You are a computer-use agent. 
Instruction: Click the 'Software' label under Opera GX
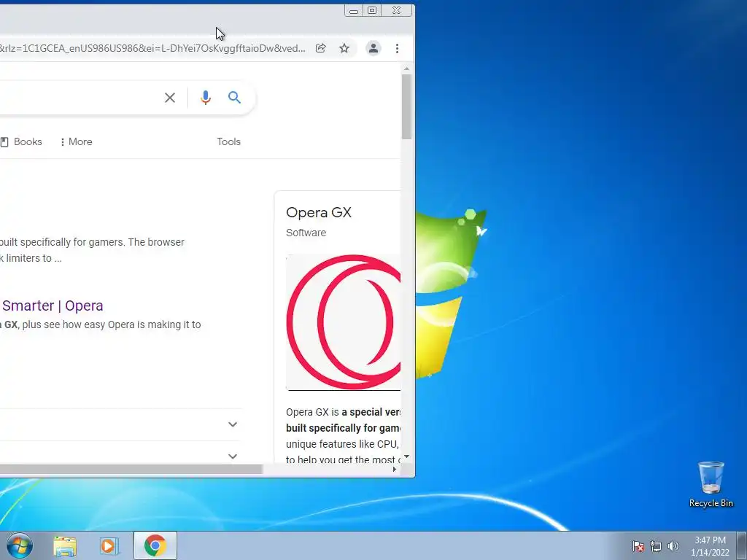pos(306,233)
